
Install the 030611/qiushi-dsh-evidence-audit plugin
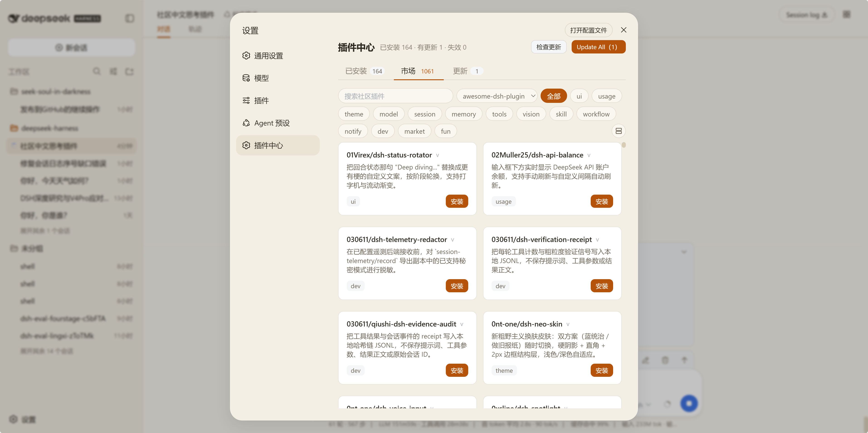click(457, 370)
